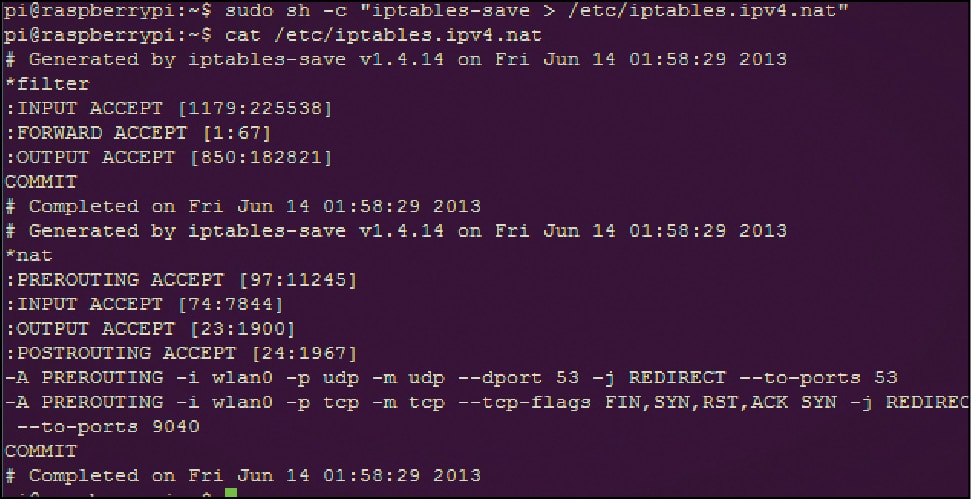Screen dimensions: 971x499
Task: Click the last COMMIT line under nat
Action: coord(40,451)
